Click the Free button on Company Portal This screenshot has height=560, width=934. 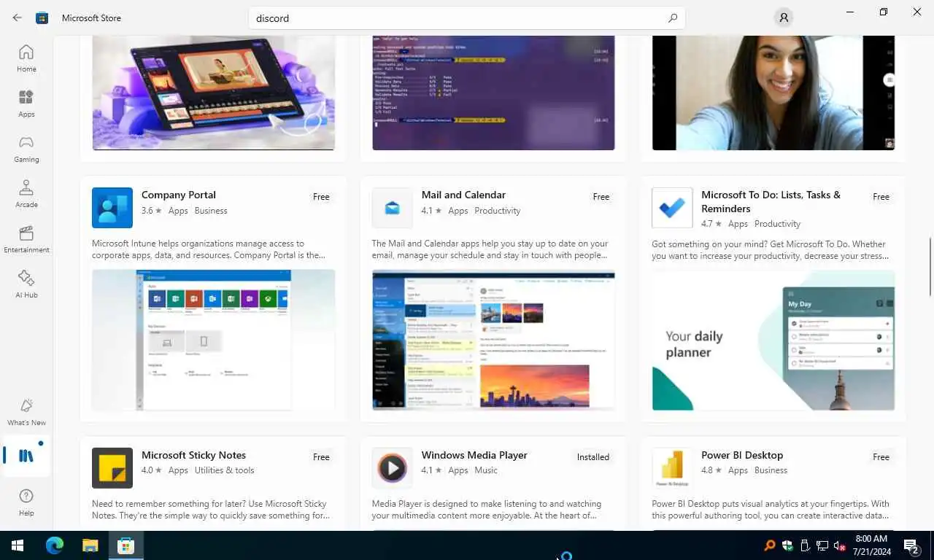321,197
